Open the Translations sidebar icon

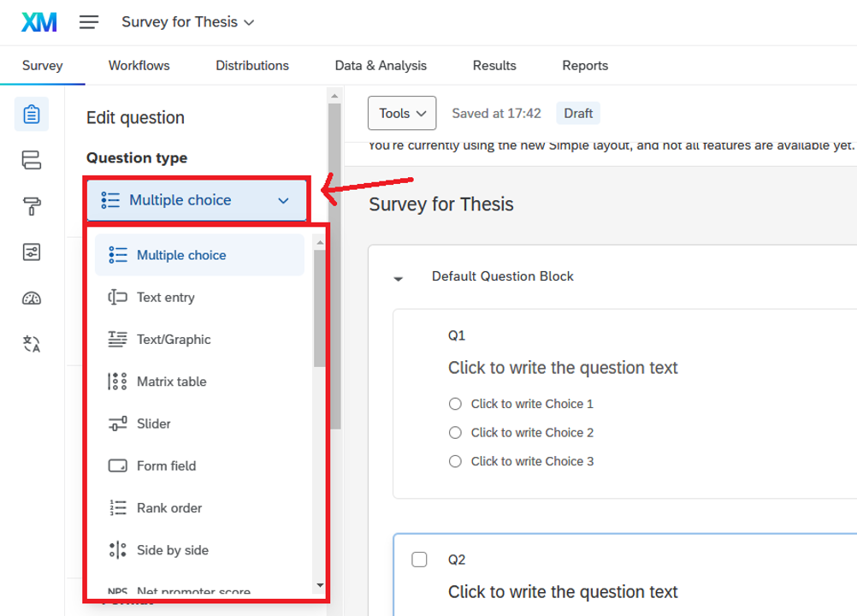[x=32, y=344]
